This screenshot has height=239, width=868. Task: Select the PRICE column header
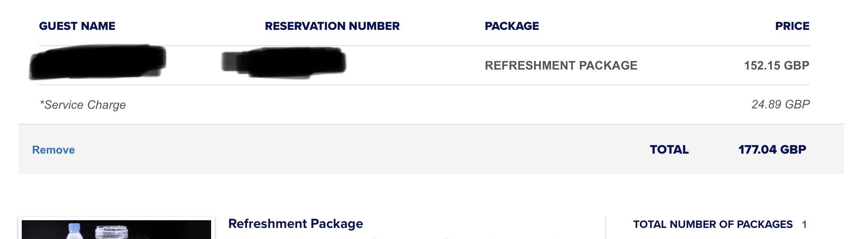792,26
